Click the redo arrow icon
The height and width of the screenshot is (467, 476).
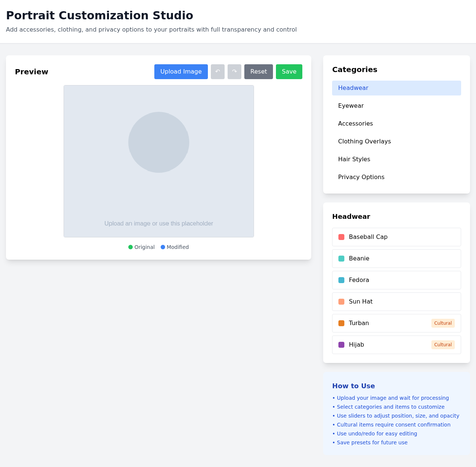[234, 72]
